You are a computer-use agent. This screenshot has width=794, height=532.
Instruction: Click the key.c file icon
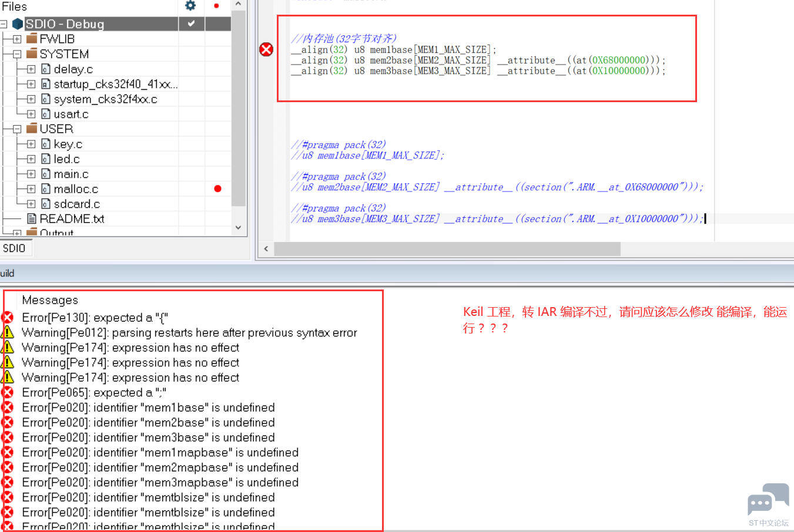pos(46,144)
